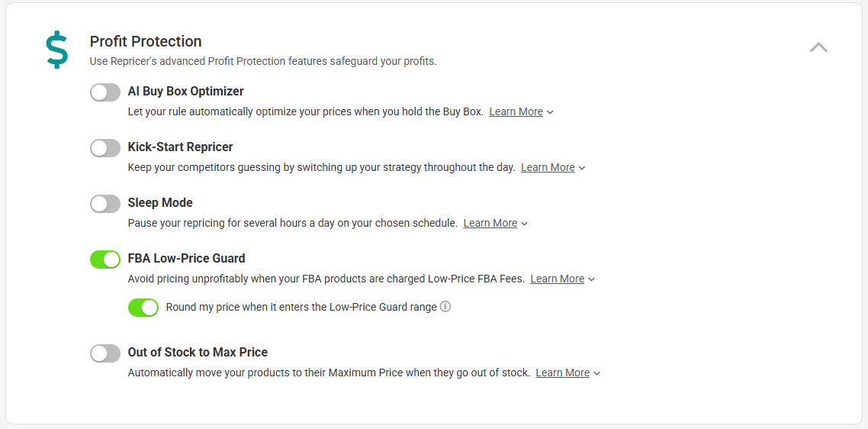Screen dimensions: 868x429
Task: Expand the chevron after FBA Low-Price Guard Learn More
Action: [591, 279]
